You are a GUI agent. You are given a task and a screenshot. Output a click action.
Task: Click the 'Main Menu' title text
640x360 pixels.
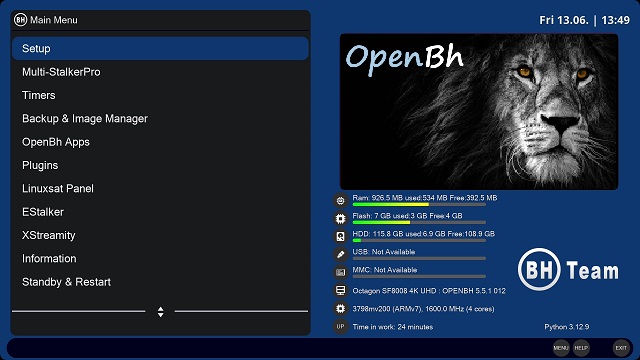pyautogui.click(x=54, y=20)
